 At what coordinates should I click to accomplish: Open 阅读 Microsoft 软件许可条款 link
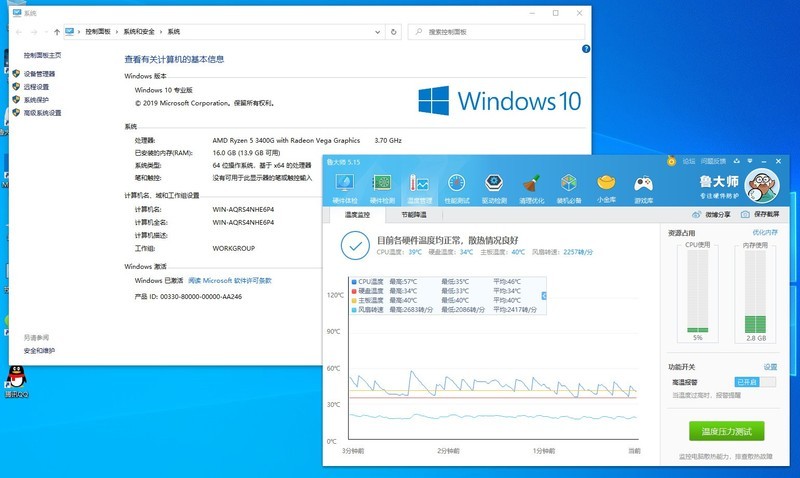[230, 281]
